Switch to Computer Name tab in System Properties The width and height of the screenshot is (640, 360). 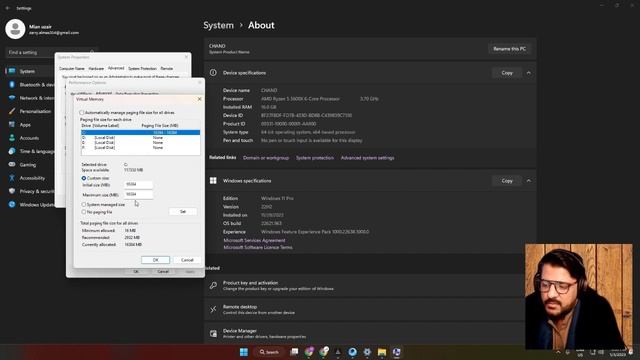coord(72,69)
